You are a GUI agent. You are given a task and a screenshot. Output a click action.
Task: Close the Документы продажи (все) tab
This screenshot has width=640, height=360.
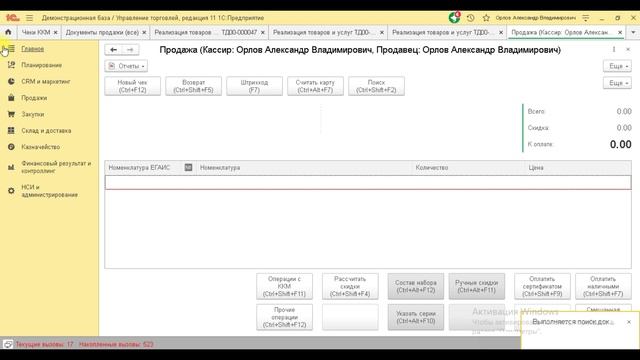[144, 32]
